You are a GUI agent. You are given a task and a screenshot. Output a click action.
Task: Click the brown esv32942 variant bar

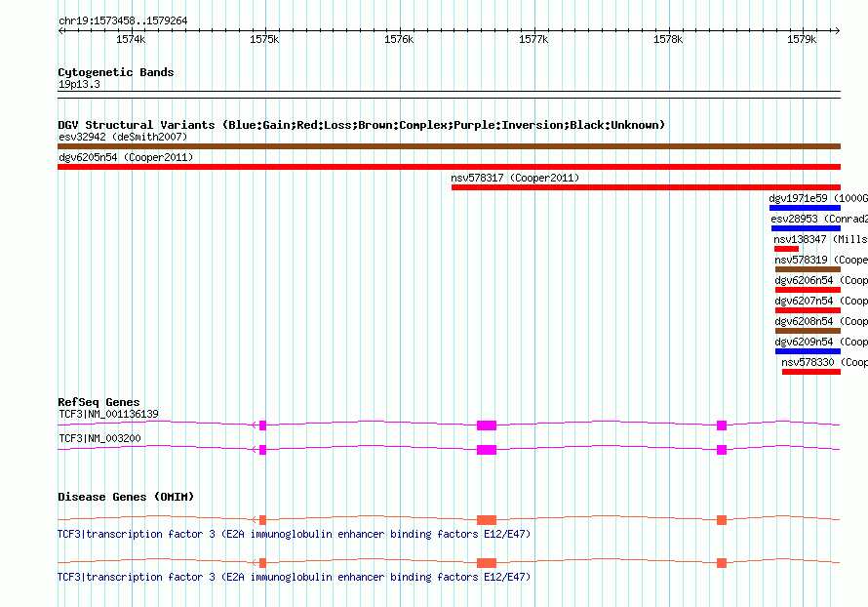point(449,146)
